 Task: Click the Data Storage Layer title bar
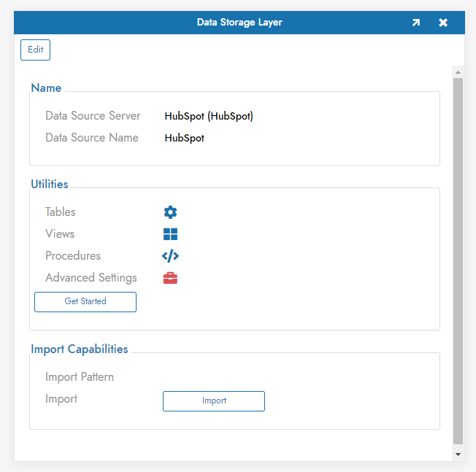click(239, 23)
